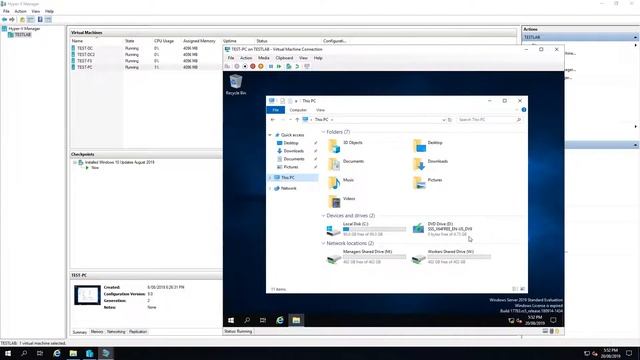Click TEST-PC thumbnail preview in details pane
Image resolution: width=640 pixels, height=360 pixels.
click(87, 295)
